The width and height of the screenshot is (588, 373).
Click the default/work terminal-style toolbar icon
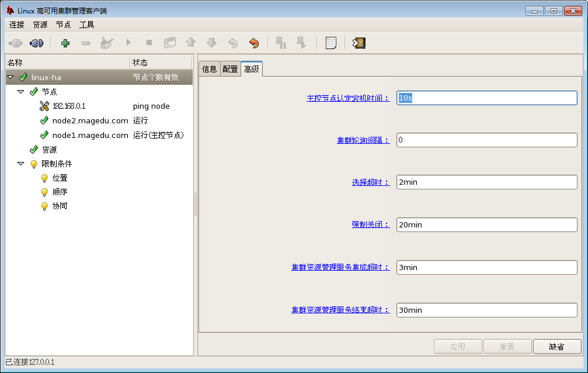(x=170, y=43)
